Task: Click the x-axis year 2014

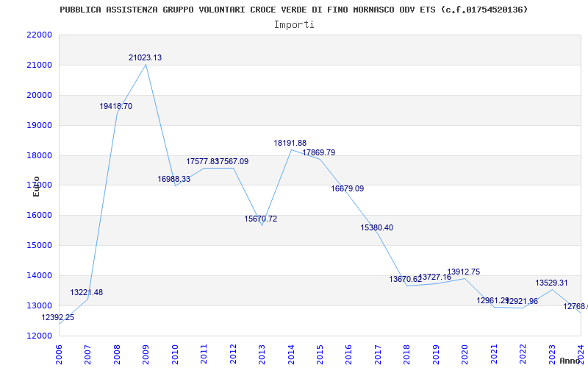Action: click(291, 355)
